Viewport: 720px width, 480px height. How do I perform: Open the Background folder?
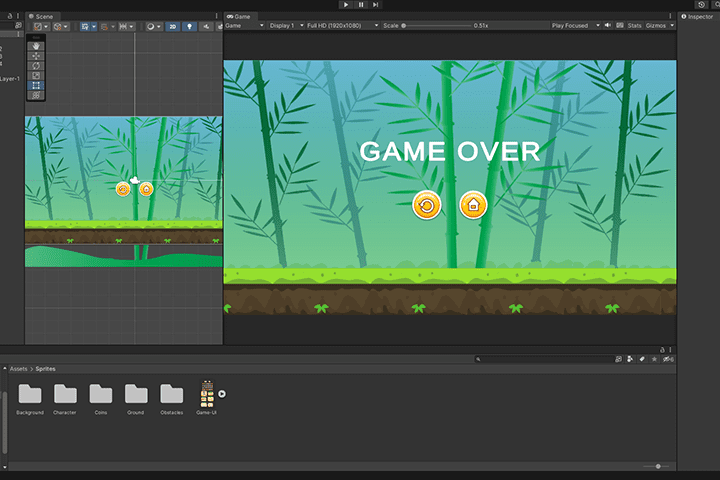[x=30, y=399]
